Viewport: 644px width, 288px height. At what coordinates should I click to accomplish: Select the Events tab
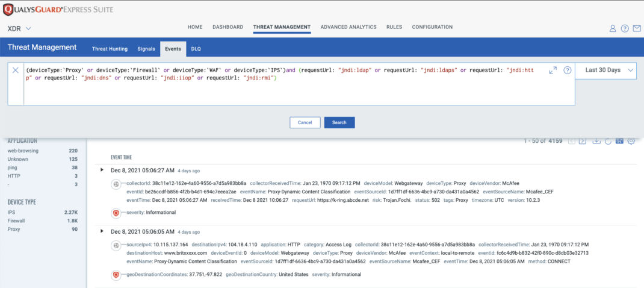(173, 49)
